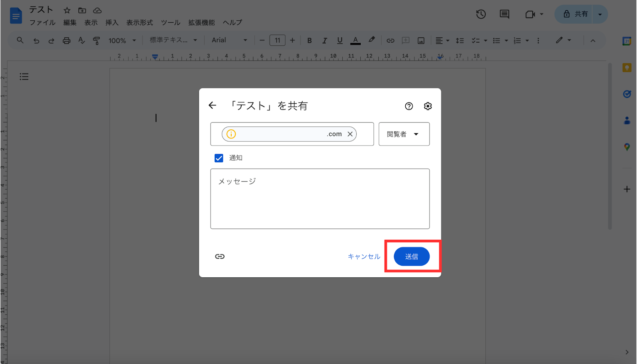Open the ファイル menu
The width and height of the screenshot is (637, 364).
click(x=43, y=23)
